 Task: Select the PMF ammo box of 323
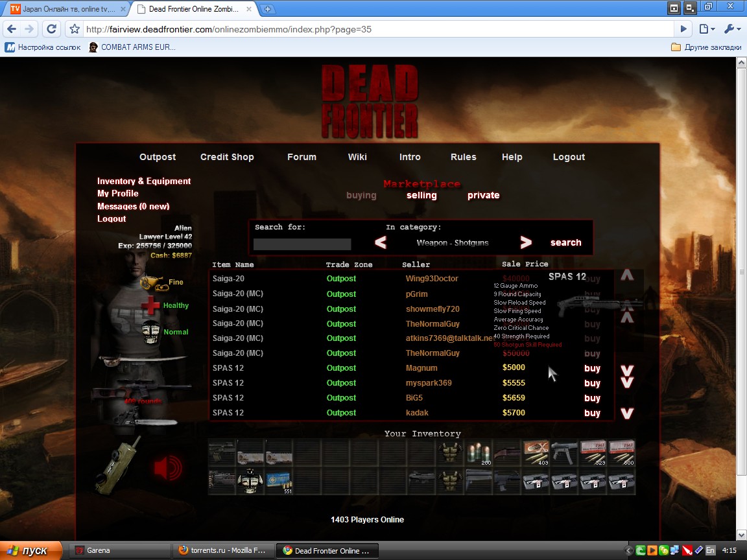[593, 453]
